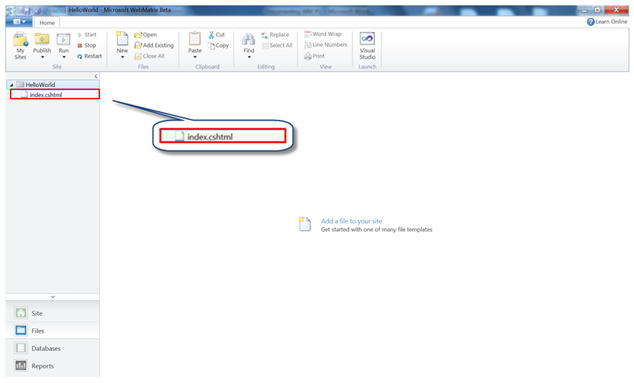The image size is (634, 383).
Task: Click Add Existing file
Action: tap(154, 45)
